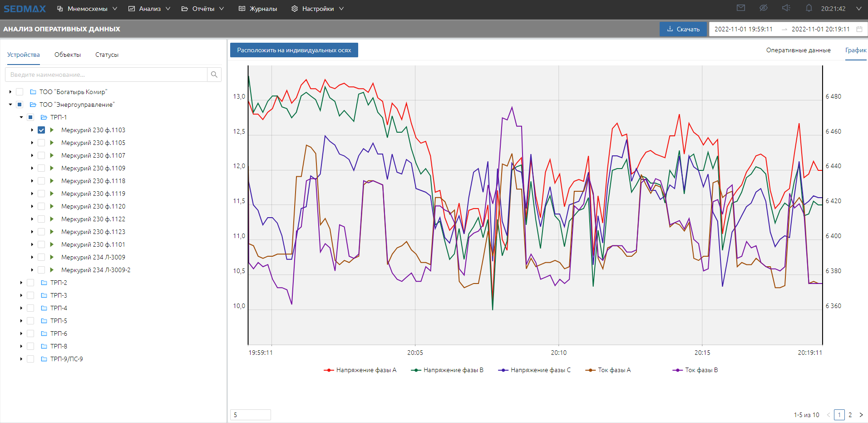The height and width of the screenshot is (423, 868).
Task: Open the calendar icon in date range
Action: coord(859,29)
